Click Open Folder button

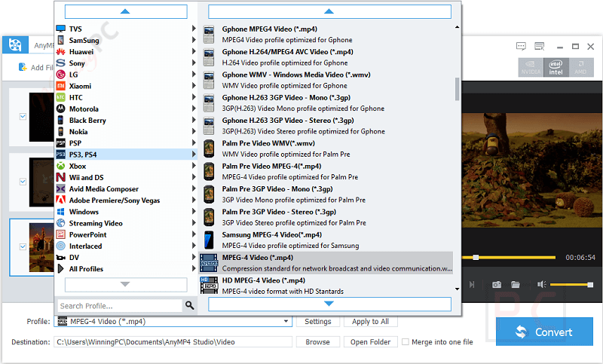pos(370,341)
